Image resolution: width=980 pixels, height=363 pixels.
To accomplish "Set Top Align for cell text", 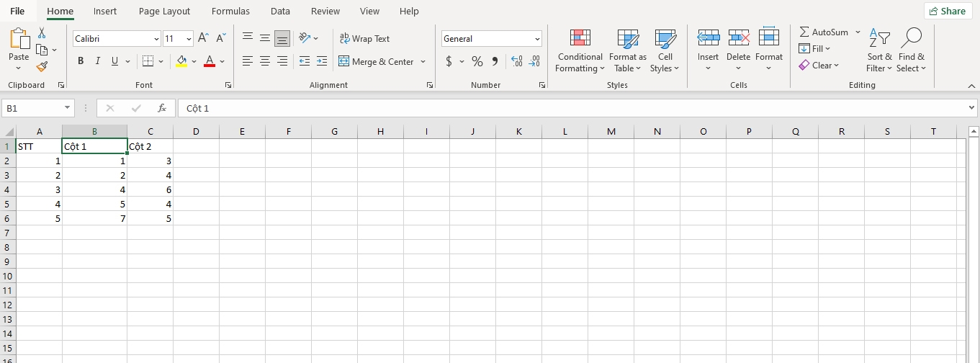I will [x=248, y=38].
